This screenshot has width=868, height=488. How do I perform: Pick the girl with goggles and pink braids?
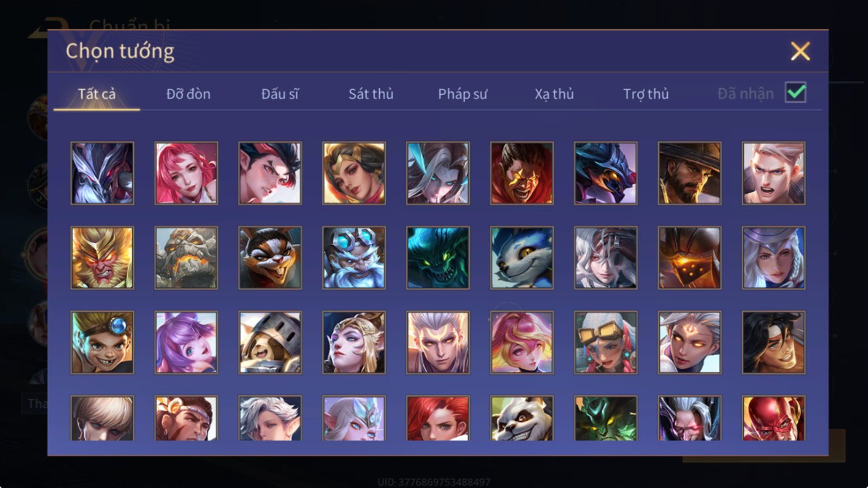[606, 342]
